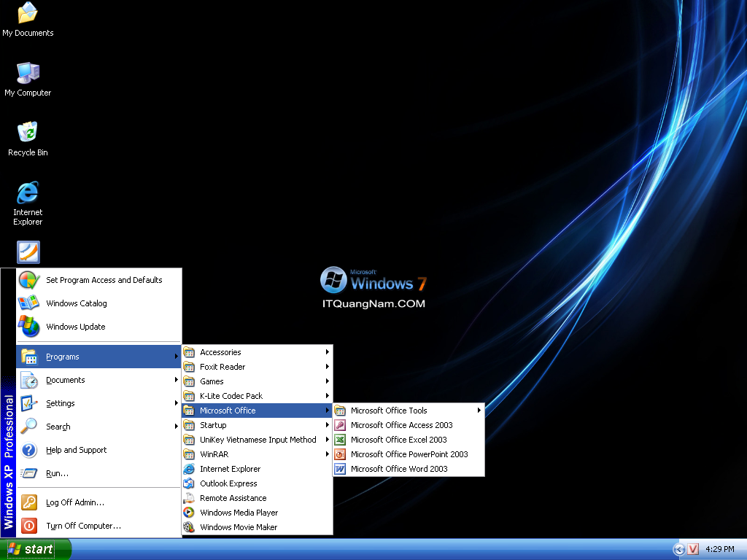
Task: Launch Internet Explorer desktop shortcut
Action: 28,203
